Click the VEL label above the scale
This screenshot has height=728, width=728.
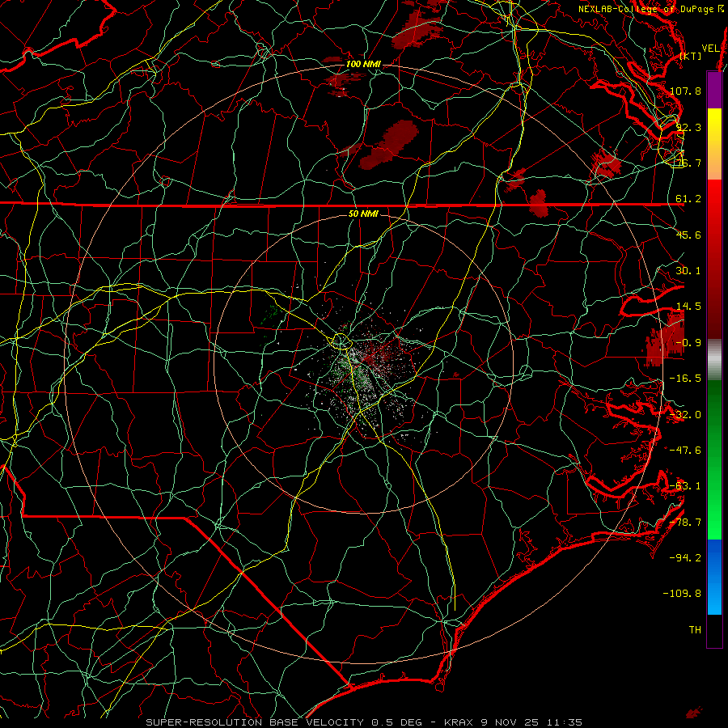(x=711, y=48)
